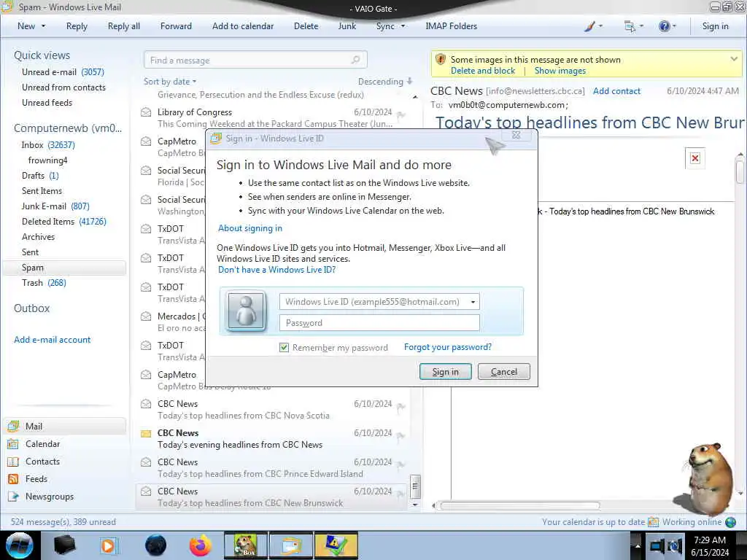Click the unread envelope icon for CBC News evening headlines
Image resolution: width=747 pixels, height=560 pixels.
point(146,433)
